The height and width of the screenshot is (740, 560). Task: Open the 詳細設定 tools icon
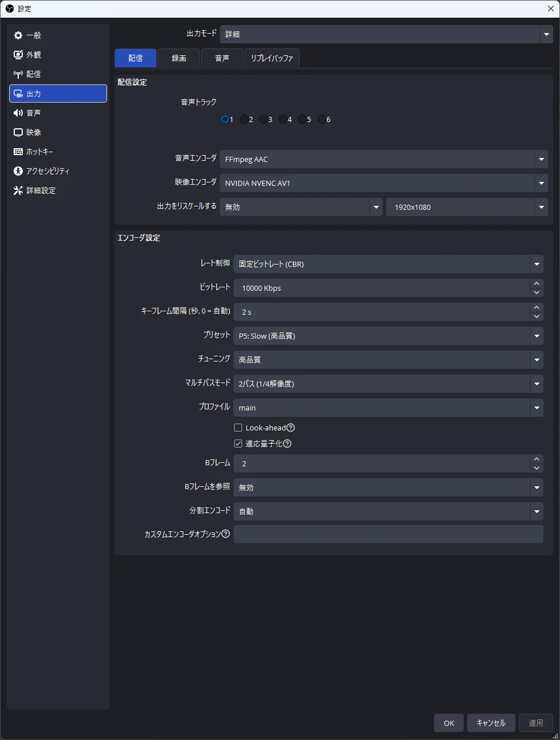[18, 190]
